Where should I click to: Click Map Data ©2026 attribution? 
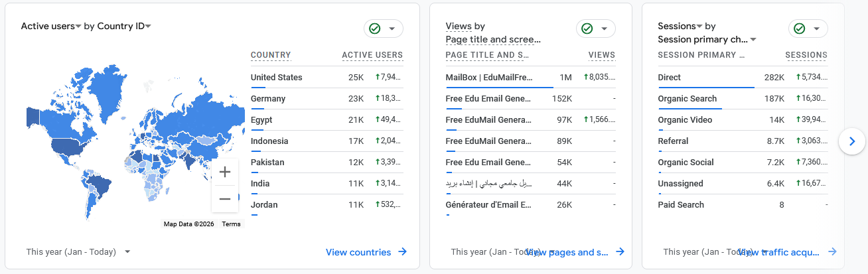pos(190,224)
